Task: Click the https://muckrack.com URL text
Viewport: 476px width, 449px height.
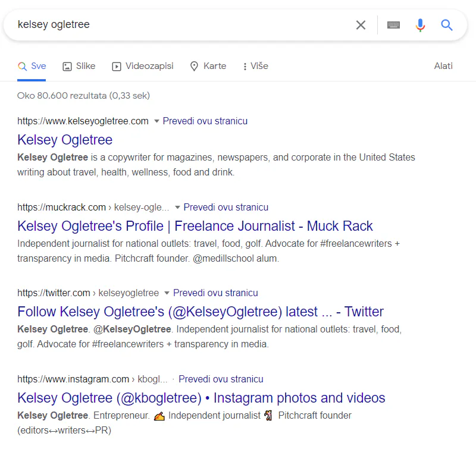Action: click(62, 207)
